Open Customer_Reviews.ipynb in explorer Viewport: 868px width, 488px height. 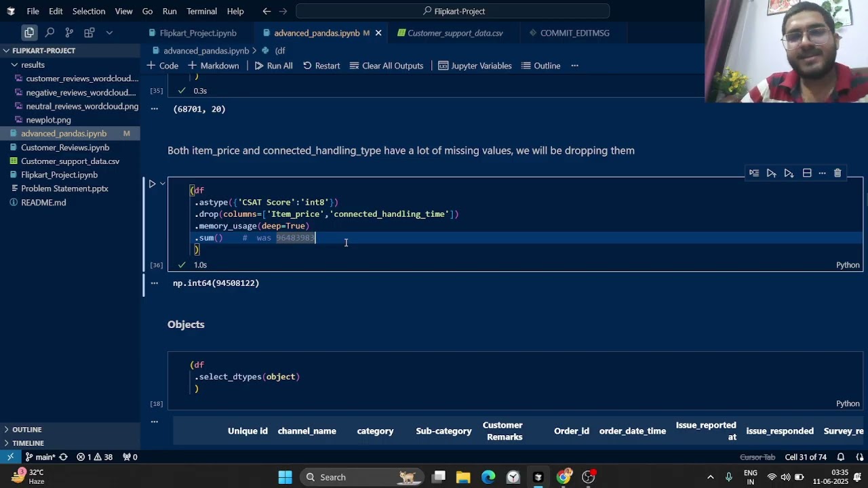pos(65,147)
